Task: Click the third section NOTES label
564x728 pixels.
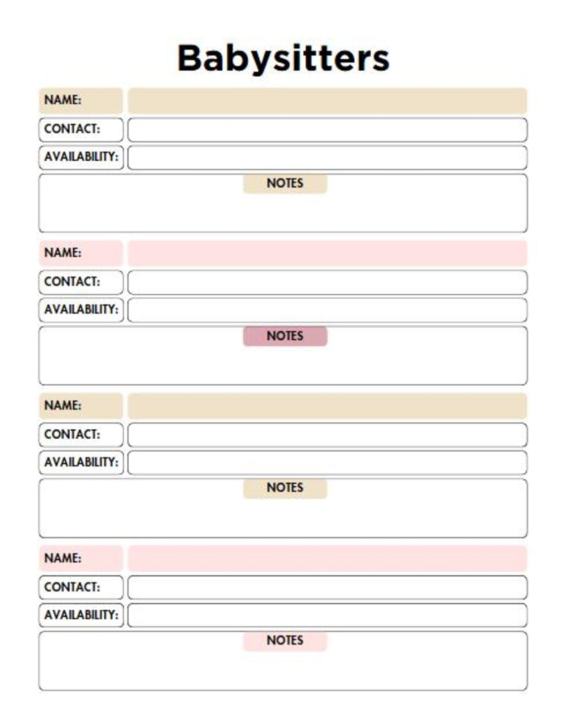Action: point(285,489)
